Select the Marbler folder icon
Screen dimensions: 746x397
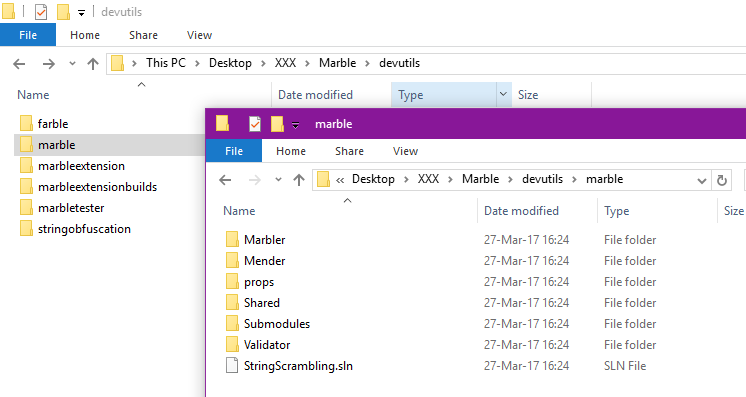[x=232, y=239]
